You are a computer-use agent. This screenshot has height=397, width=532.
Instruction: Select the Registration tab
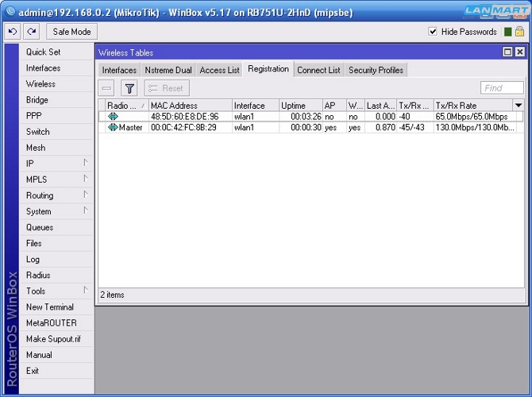(268, 69)
